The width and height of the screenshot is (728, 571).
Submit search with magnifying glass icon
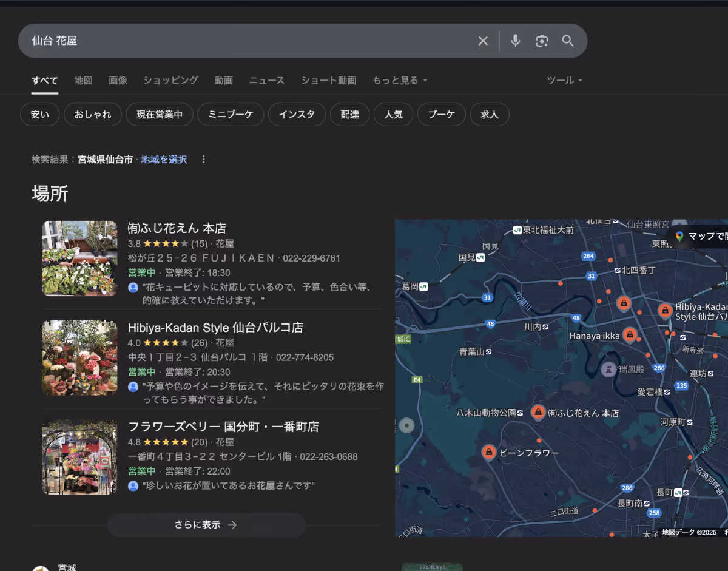point(568,41)
